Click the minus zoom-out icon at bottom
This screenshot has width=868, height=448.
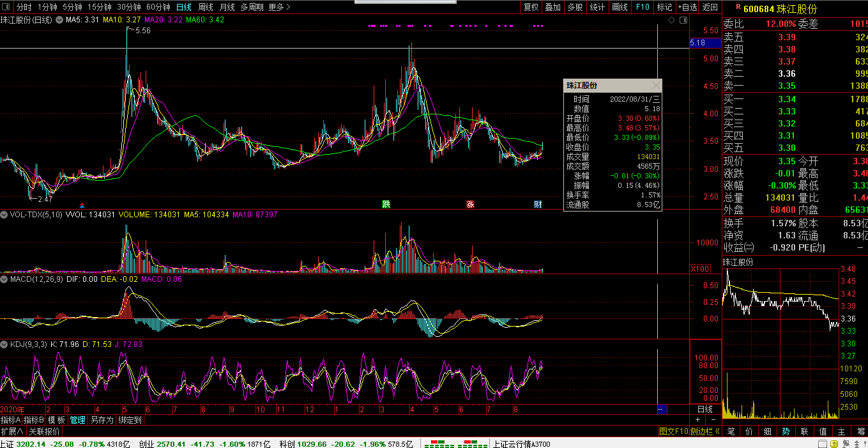[714, 420]
